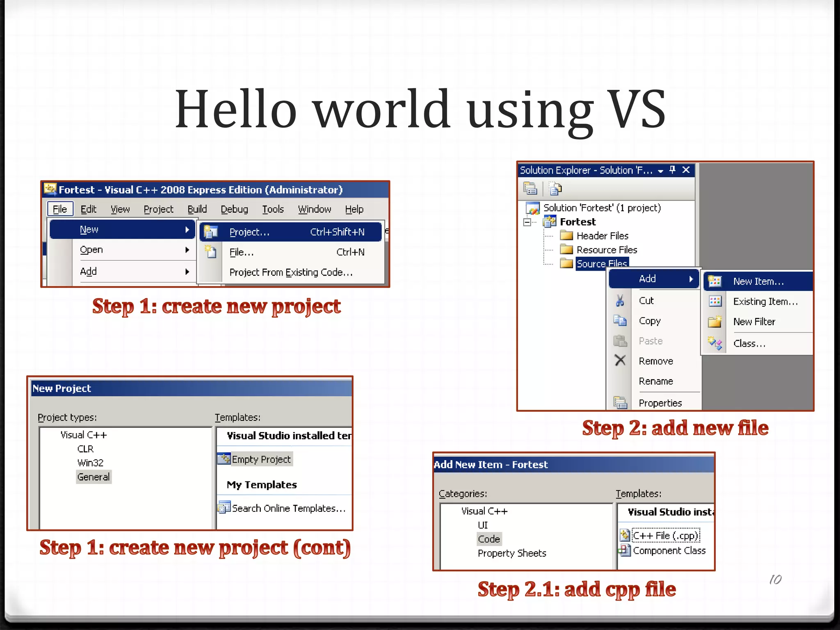Open Solution Explorer window position dropdown arrow

point(660,171)
